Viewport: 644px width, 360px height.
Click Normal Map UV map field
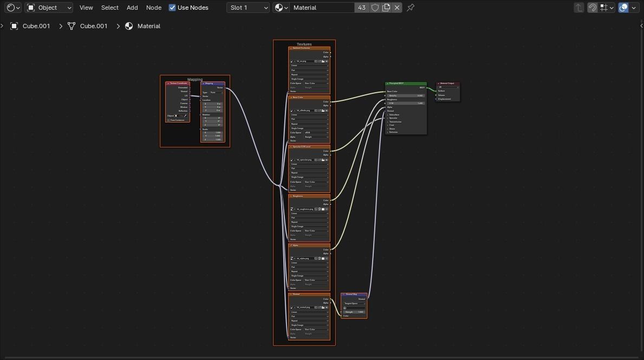point(354,308)
